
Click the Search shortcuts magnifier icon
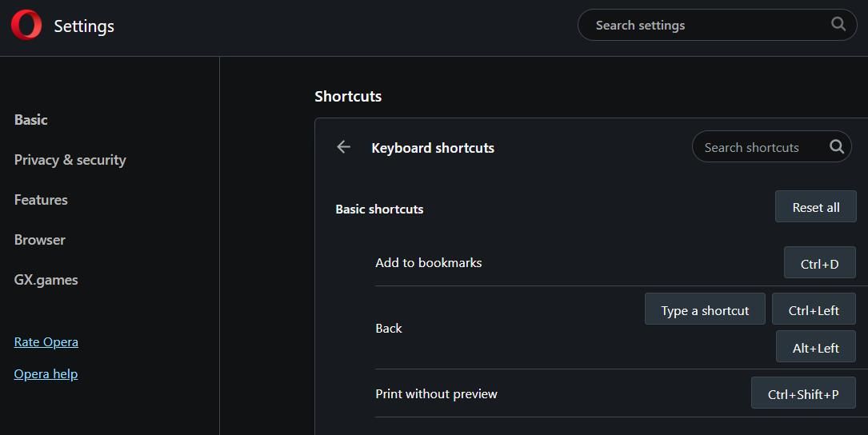pos(836,147)
